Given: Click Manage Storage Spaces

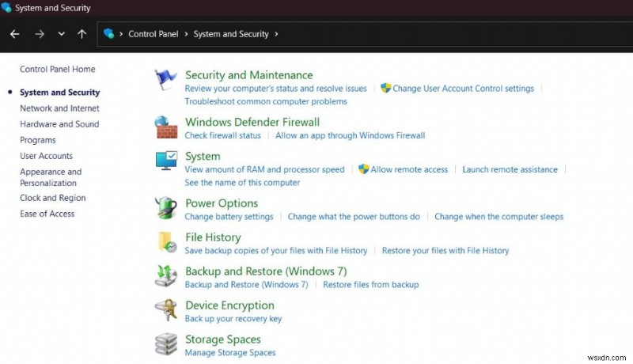Looking at the screenshot, I should pyautogui.click(x=230, y=352).
